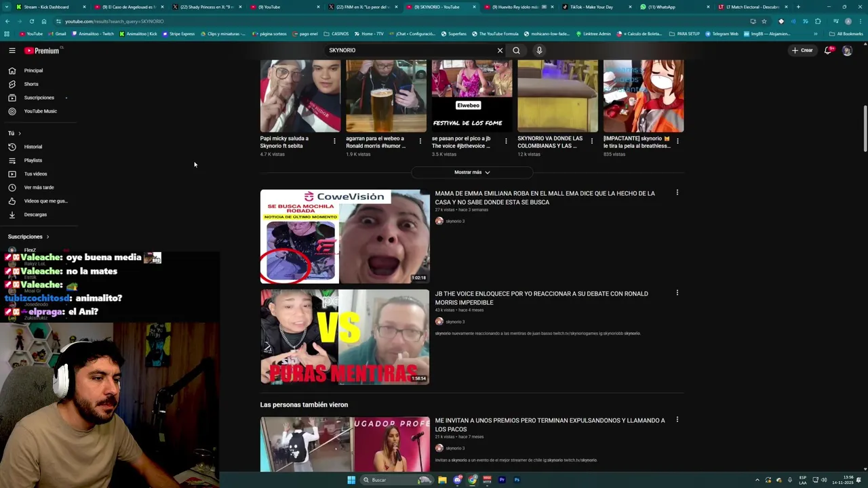Viewport: 868px width, 488px height.
Task: Switch to LT Match Electoral tab
Action: point(753,7)
